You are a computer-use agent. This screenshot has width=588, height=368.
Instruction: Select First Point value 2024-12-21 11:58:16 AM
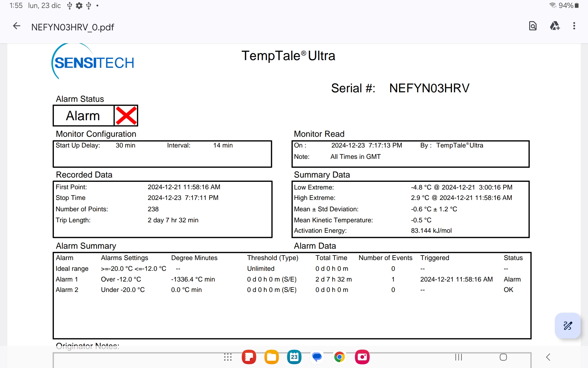(184, 187)
